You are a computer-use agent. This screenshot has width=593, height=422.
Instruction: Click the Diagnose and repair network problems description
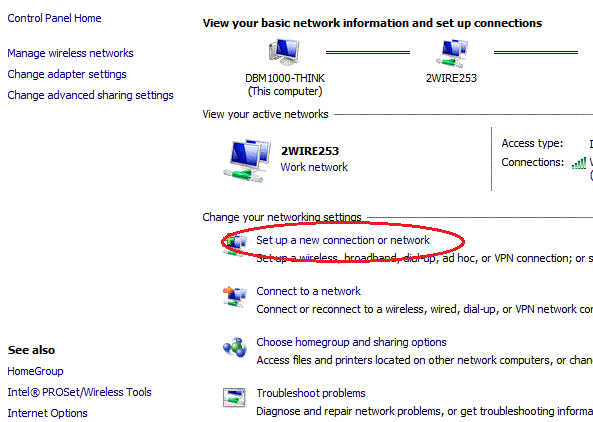pyautogui.click(x=424, y=411)
